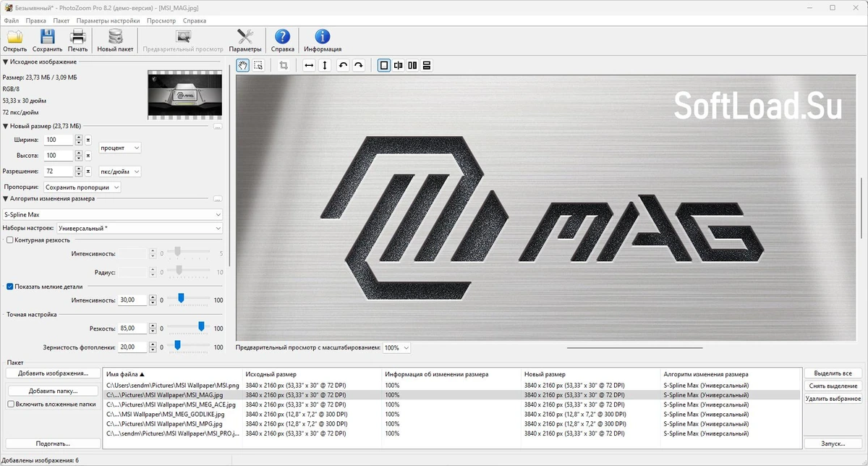Select the hand pan tool
Screen dimensions: 868x466
tap(244, 65)
